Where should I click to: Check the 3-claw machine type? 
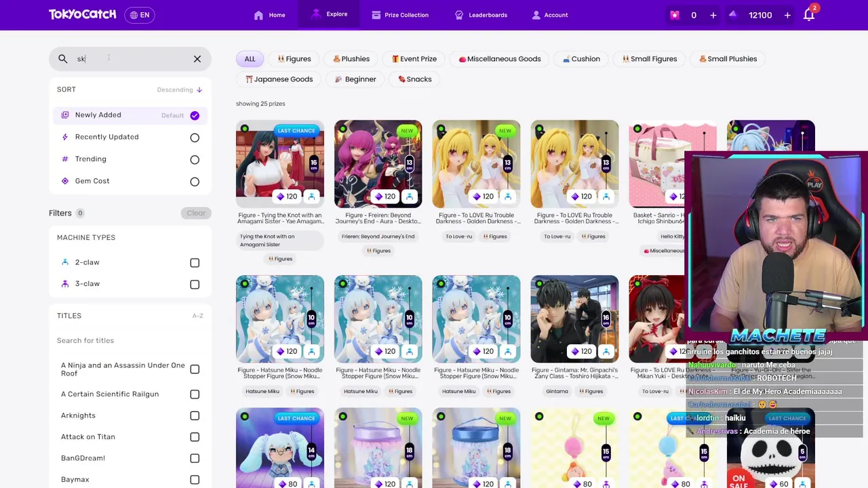pyautogui.click(x=195, y=285)
